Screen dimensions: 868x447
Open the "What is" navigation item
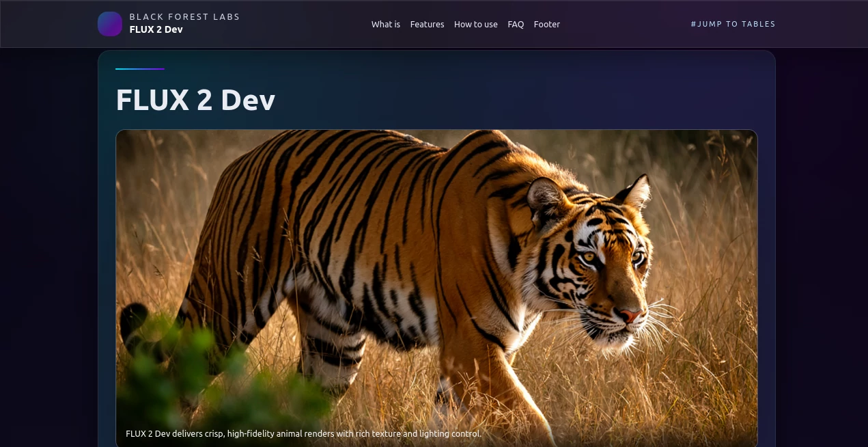point(386,24)
